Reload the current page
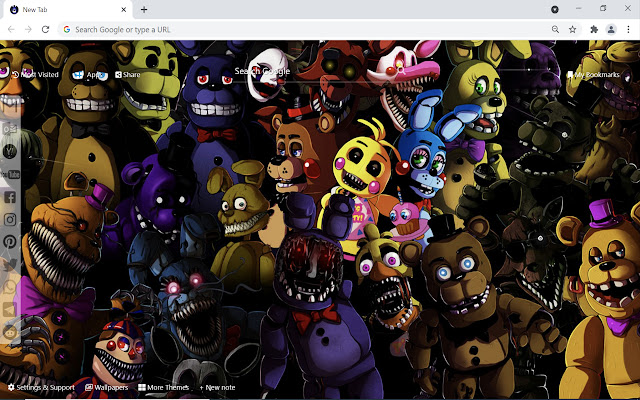 coord(45,29)
